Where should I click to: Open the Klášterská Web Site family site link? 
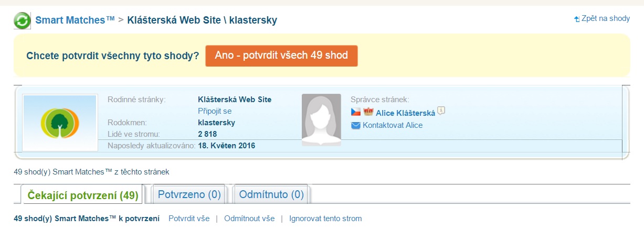pos(235,99)
